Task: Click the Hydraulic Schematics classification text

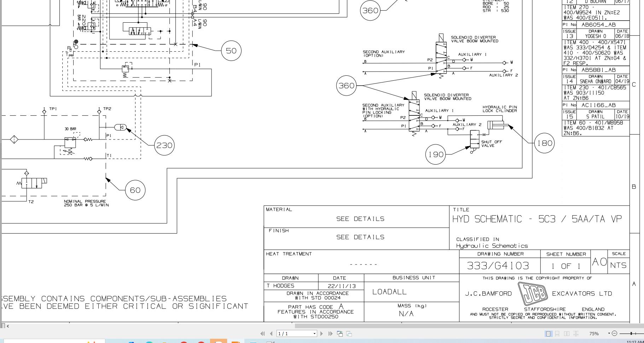Action: coord(492,246)
